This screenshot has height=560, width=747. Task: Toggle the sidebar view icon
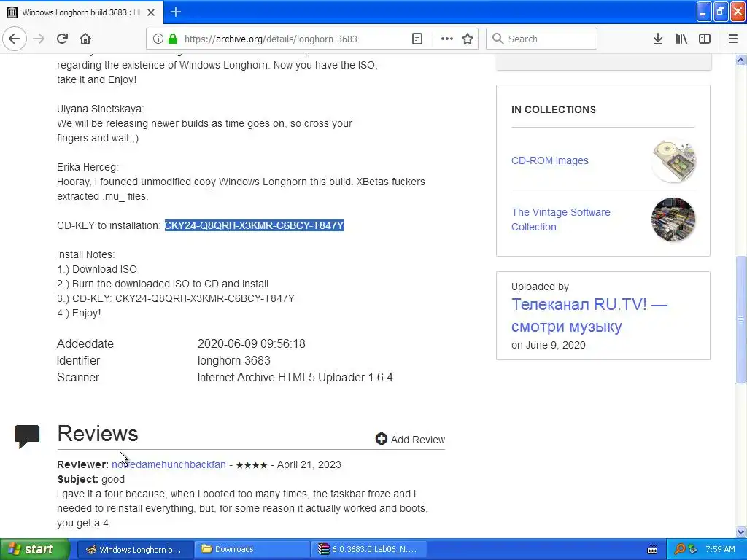coord(705,39)
